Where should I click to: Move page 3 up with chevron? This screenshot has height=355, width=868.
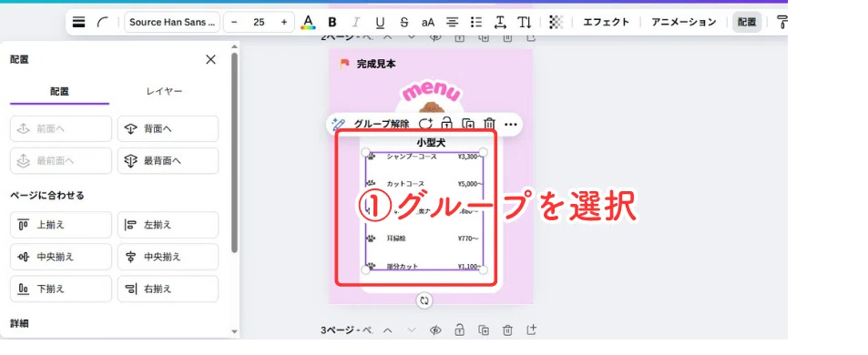pos(387,330)
